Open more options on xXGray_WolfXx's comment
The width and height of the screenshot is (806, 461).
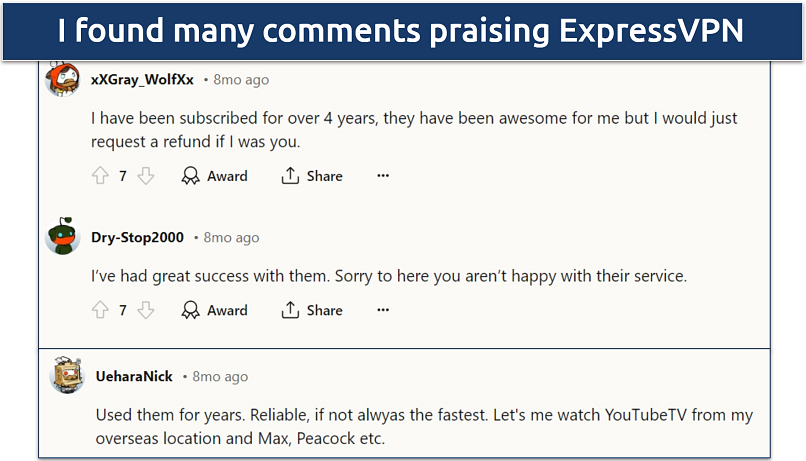click(x=382, y=176)
